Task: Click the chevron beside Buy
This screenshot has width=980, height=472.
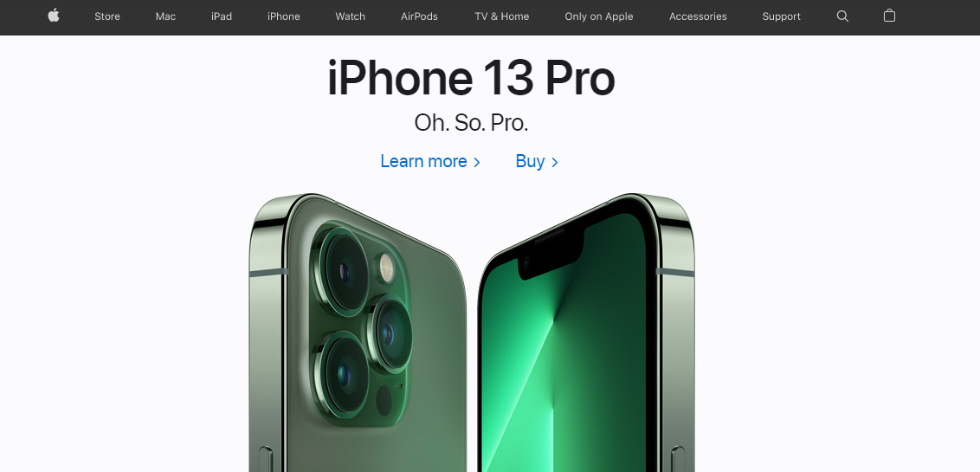Action: (554, 163)
